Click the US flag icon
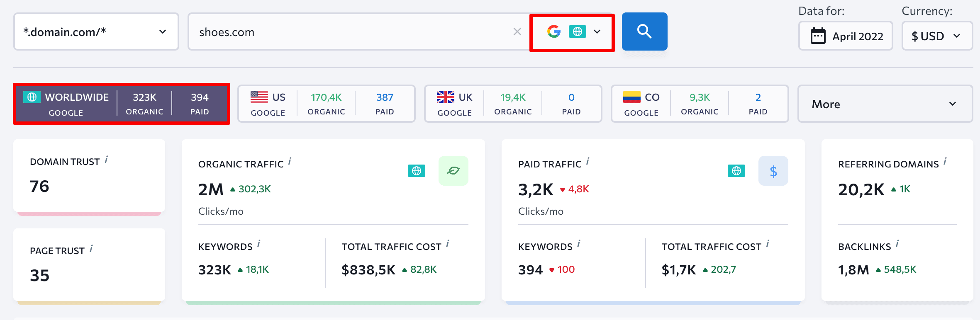This screenshot has width=980, height=320. (x=259, y=97)
